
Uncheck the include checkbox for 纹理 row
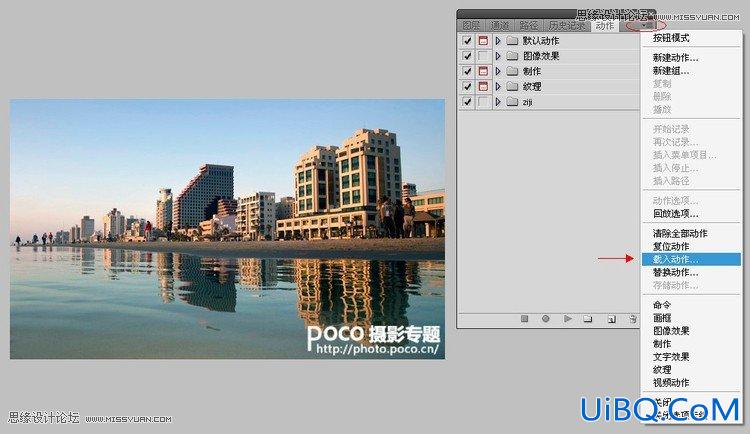coord(467,87)
